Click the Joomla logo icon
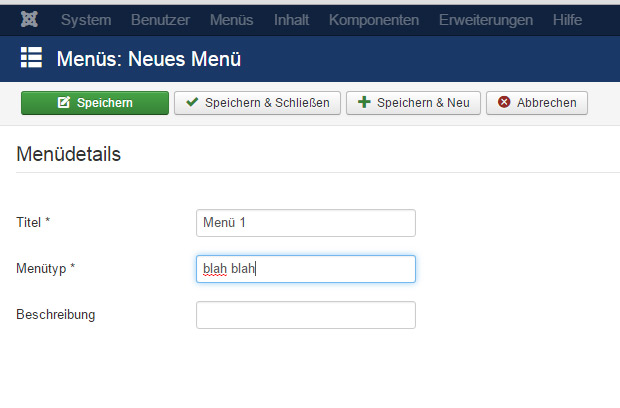This screenshot has width=620, height=408. click(x=29, y=19)
